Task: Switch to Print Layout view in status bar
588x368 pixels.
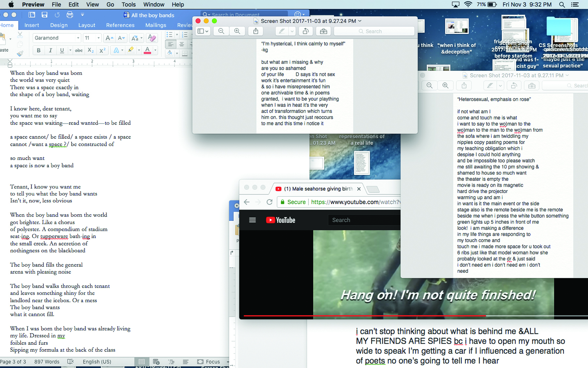Action: 141,361
